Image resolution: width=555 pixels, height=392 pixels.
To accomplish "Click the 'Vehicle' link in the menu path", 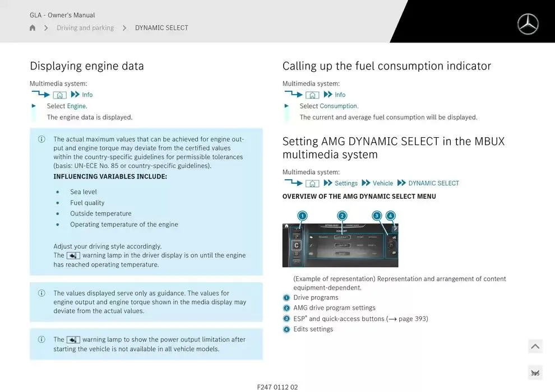I will (x=383, y=184).
